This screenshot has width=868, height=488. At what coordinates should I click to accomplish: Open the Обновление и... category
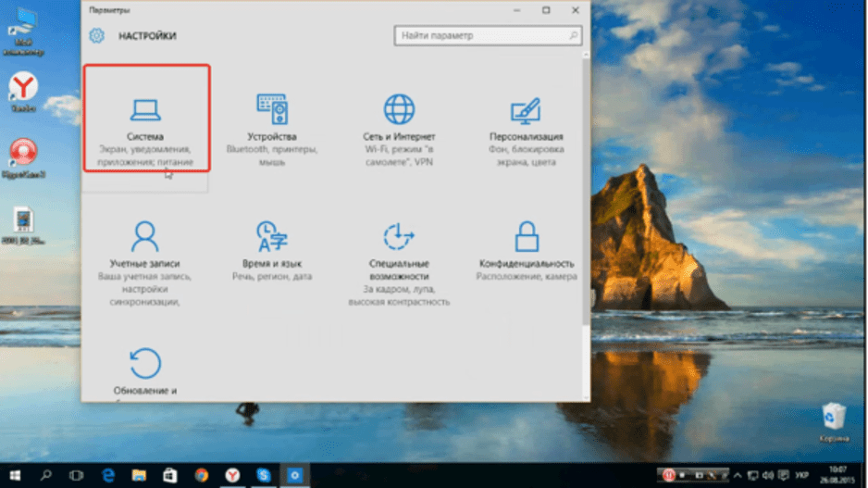(145, 371)
